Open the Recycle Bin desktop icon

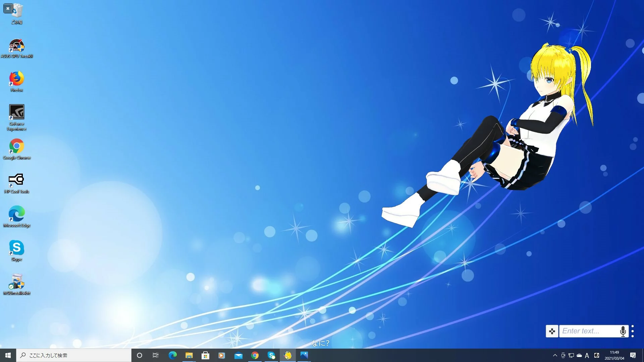17,13
